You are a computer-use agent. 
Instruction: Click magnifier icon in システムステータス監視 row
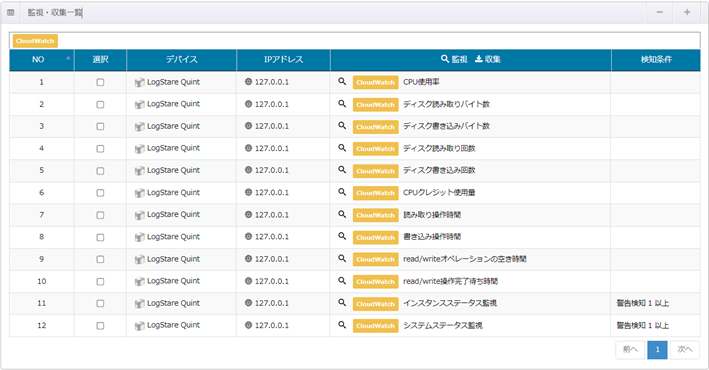click(x=342, y=325)
